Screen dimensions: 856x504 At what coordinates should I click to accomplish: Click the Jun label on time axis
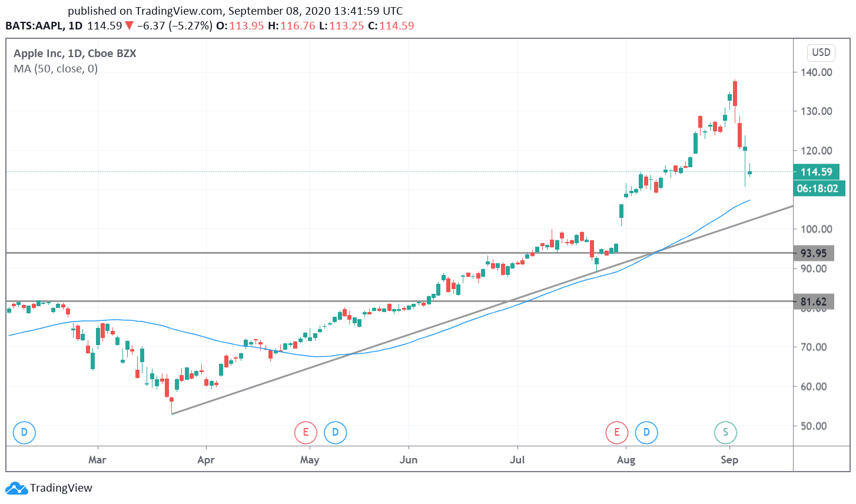point(409,460)
